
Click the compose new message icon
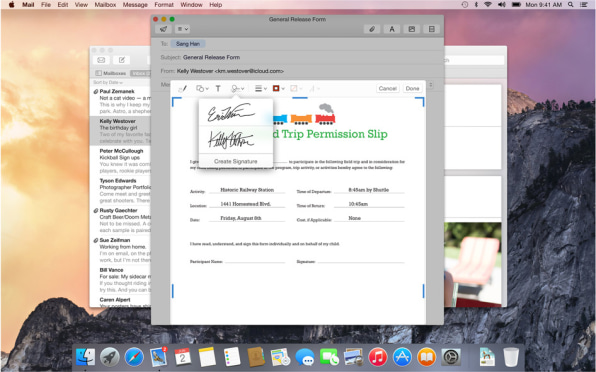tap(122, 60)
